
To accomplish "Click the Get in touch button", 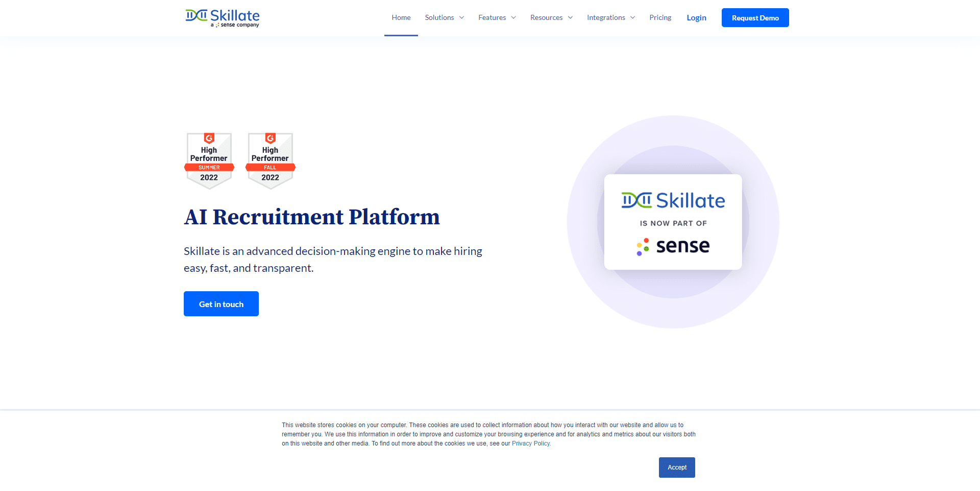I will click(x=221, y=304).
